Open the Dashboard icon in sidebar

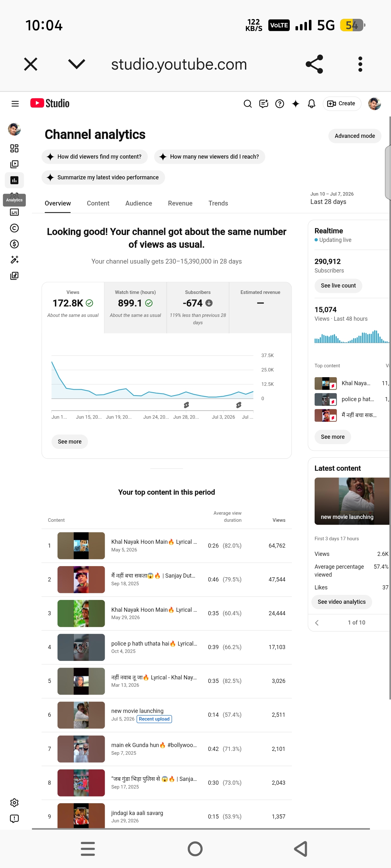click(14, 148)
